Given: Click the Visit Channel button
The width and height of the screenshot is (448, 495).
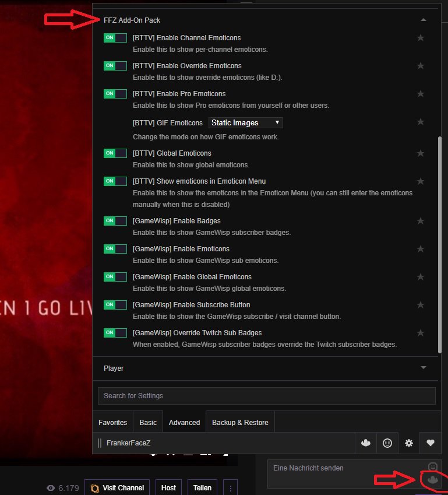Looking at the screenshot, I should 117,488.
